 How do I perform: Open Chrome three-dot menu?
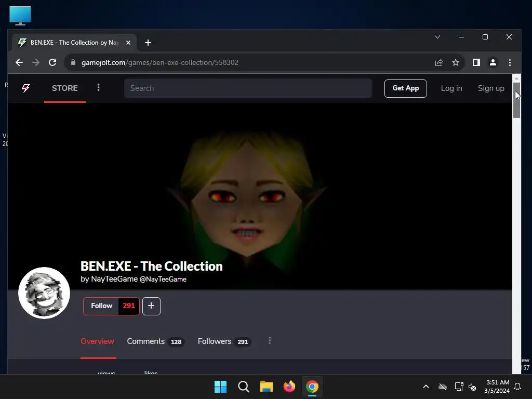pos(510,62)
